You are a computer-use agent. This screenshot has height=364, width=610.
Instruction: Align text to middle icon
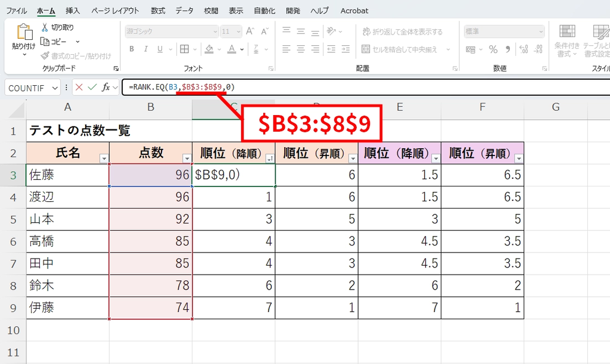[301, 31]
